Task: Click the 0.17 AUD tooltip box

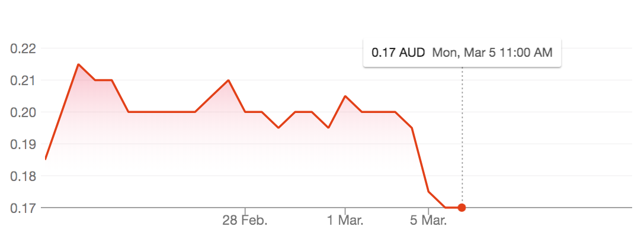Action: point(462,53)
